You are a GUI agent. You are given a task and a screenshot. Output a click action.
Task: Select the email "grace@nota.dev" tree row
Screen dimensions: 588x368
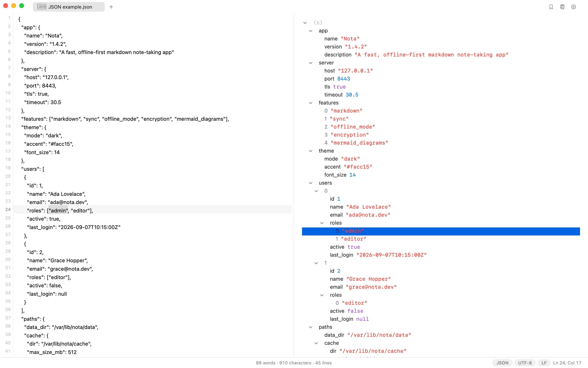click(x=441, y=287)
